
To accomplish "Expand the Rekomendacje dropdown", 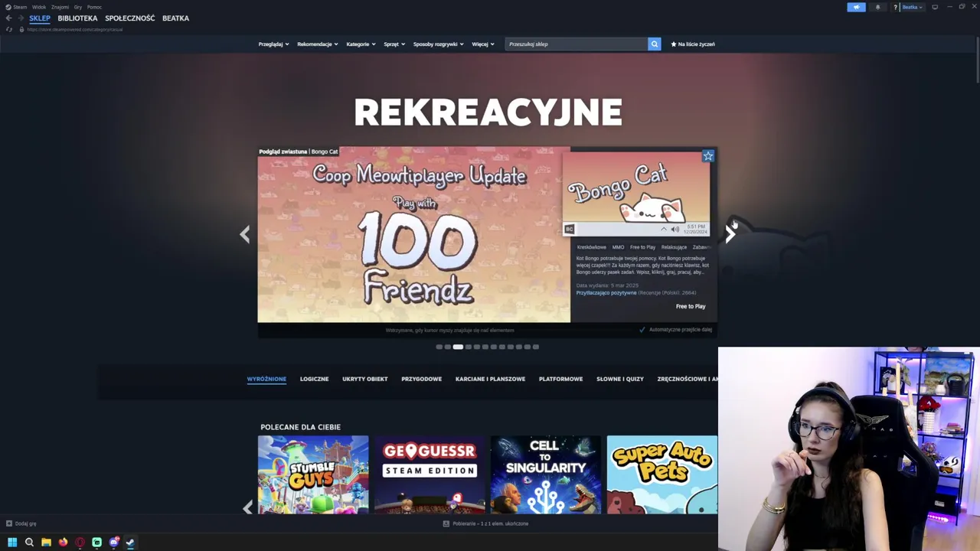I will [318, 44].
